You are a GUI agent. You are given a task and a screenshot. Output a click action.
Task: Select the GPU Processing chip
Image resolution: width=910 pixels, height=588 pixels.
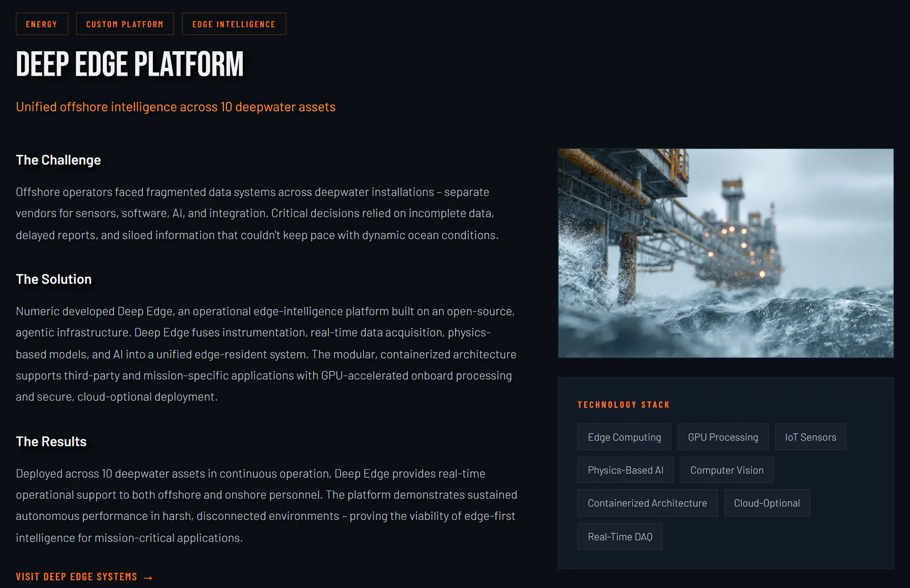[723, 437]
